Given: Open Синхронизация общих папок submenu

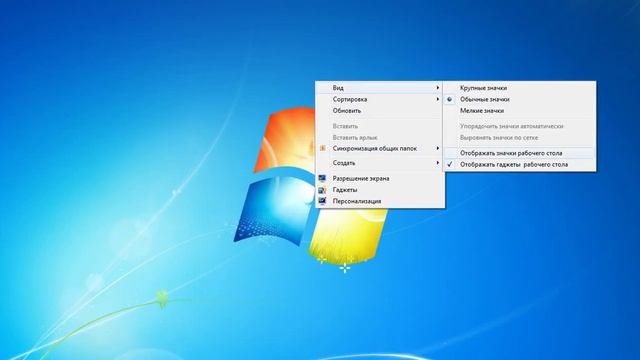Looking at the screenshot, I should click(x=380, y=149).
